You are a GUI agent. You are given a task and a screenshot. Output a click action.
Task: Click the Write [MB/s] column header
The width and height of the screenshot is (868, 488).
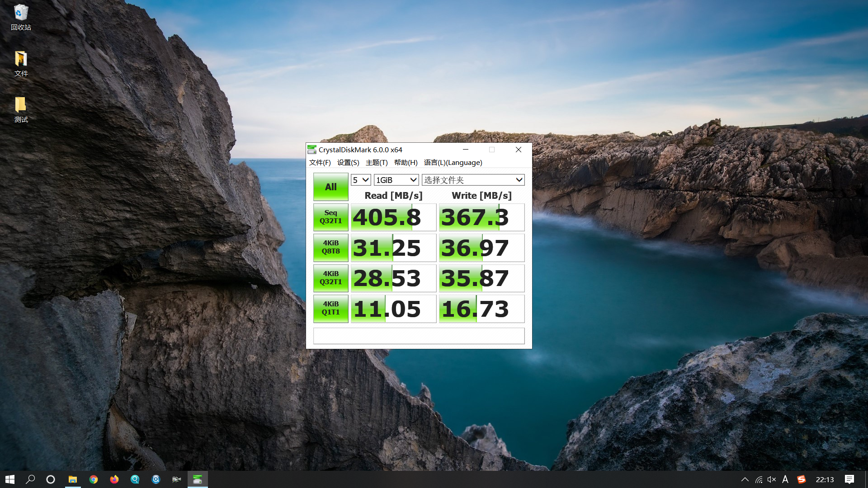pos(481,195)
